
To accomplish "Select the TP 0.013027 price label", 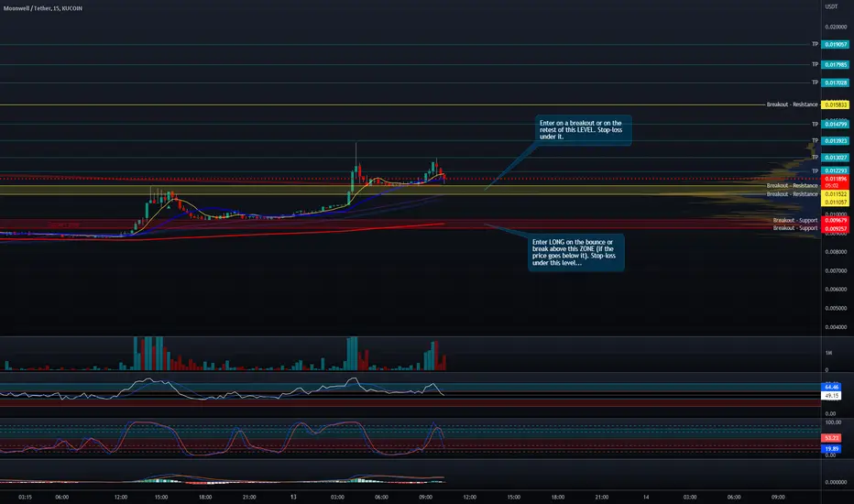I will [835, 158].
